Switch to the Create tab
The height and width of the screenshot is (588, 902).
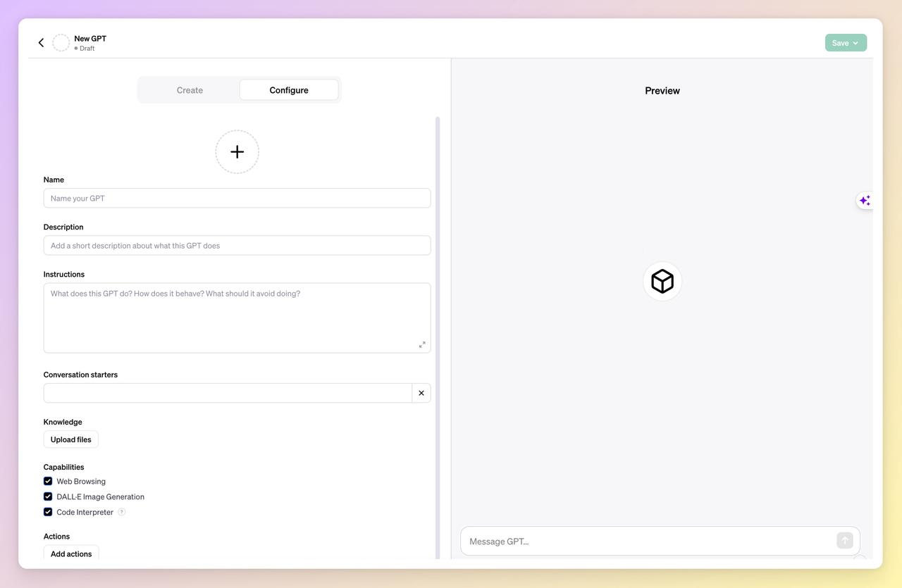pos(190,90)
